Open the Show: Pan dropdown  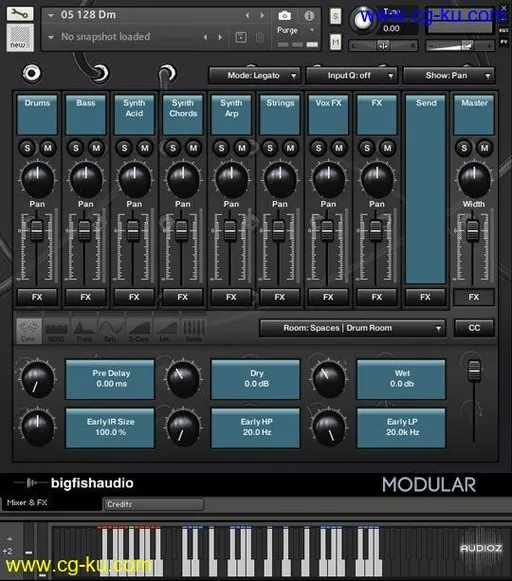(449, 76)
